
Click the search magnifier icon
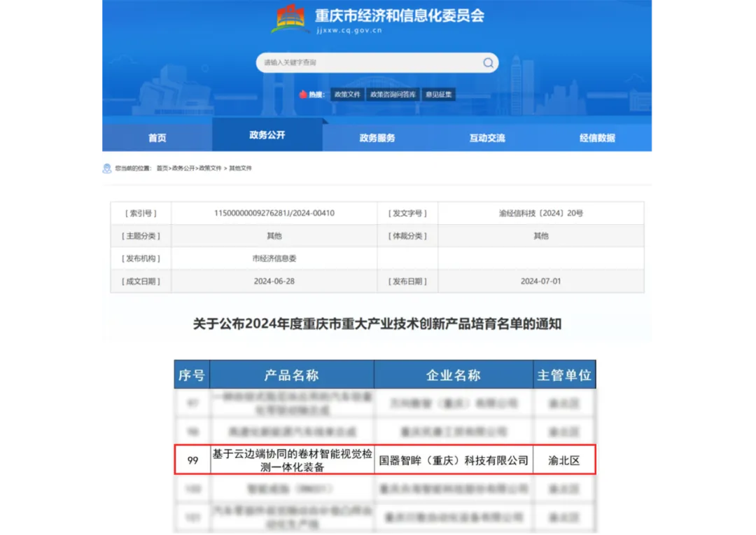pos(488,63)
